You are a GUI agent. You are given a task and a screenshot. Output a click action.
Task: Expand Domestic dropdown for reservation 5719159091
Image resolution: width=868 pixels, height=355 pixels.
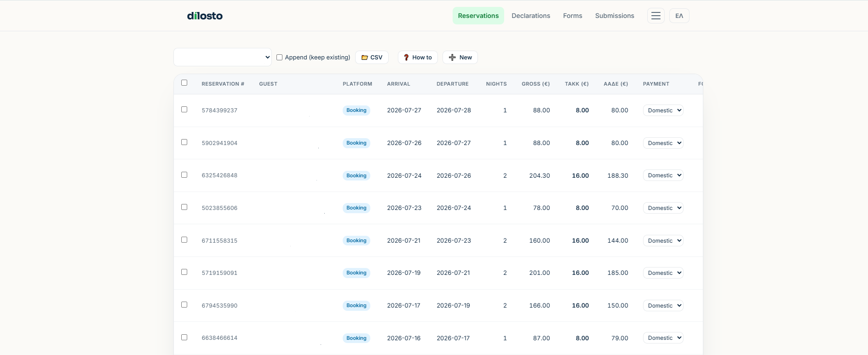click(663, 273)
